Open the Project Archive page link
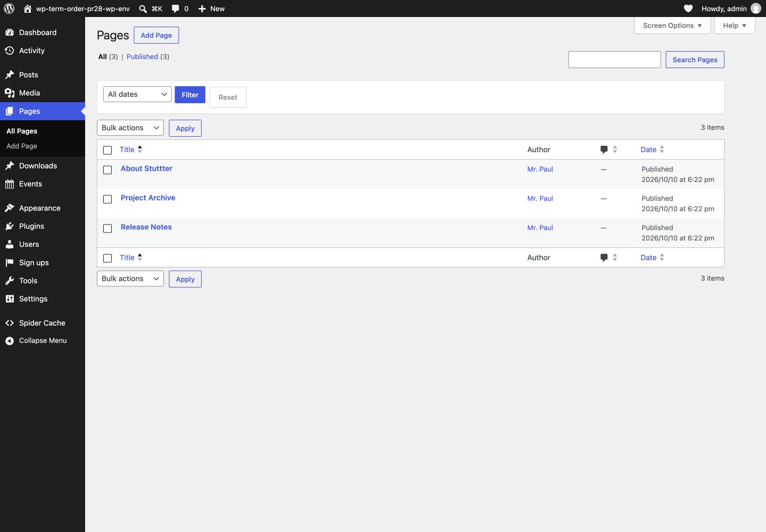The image size is (766, 532). click(148, 197)
